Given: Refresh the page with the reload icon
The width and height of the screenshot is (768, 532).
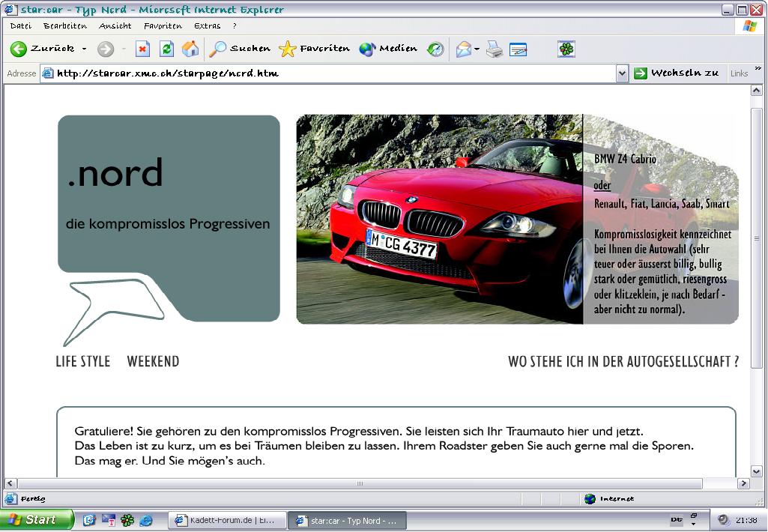Looking at the screenshot, I should (x=166, y=49).
